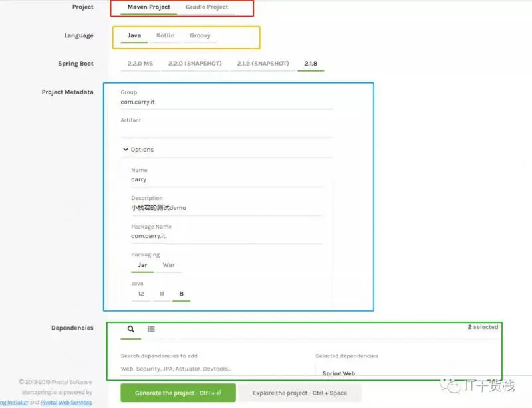The image size is (532, 408).
Task: Edit the Name field containing carry
Action: [227, 180]
